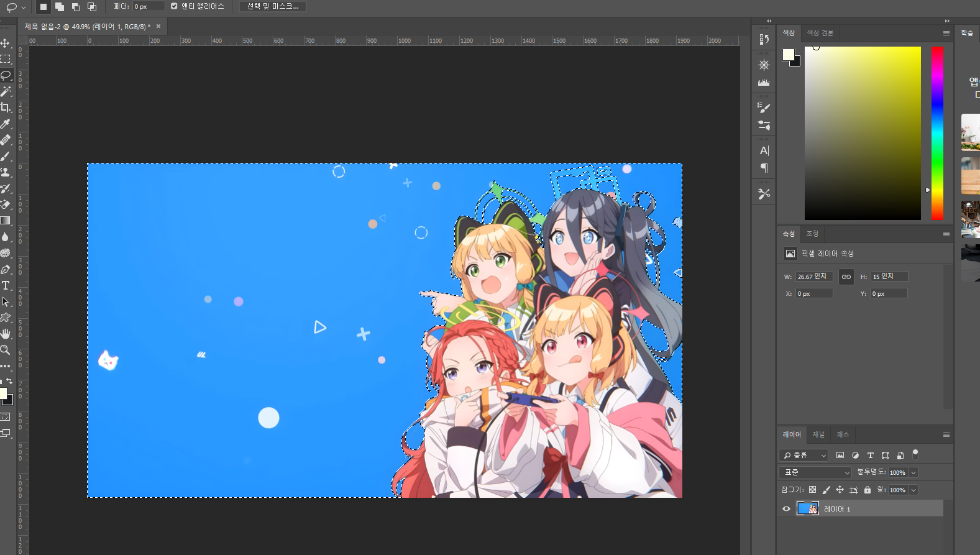Open the Color panel menu
This screenshot has height=555, width=980.
[x=946, y=33]
